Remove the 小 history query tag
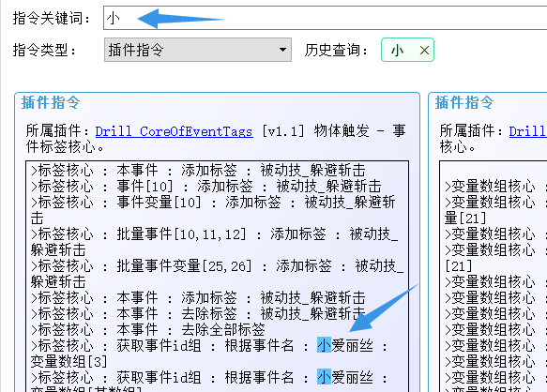Image resolution: width=547 pixels, height=392 pixels. point(424,51)
